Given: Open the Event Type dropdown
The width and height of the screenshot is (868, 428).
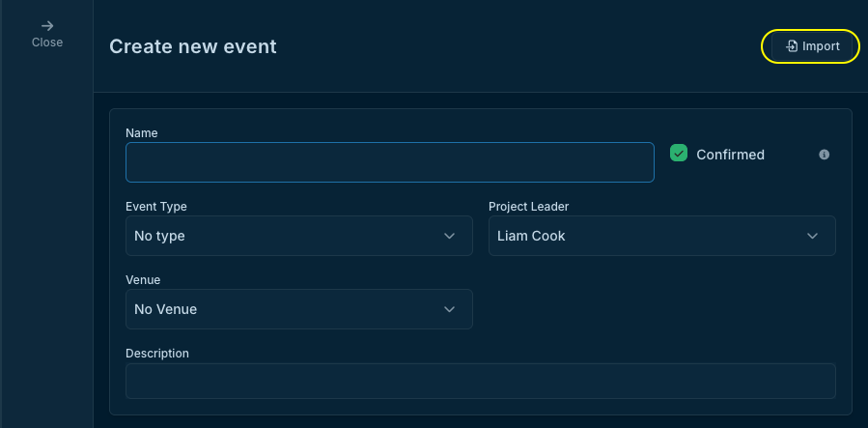Looking at the screenshot, I should (298, 236).
